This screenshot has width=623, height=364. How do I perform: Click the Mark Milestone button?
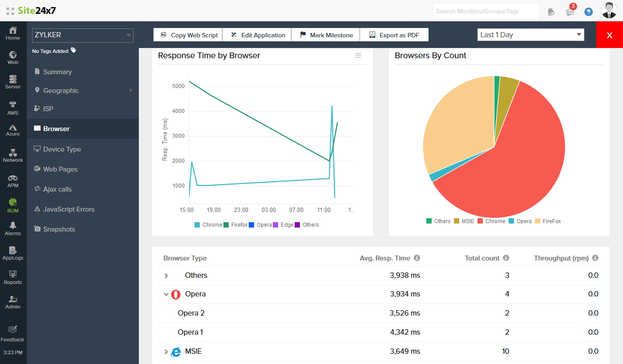(326, 35)
